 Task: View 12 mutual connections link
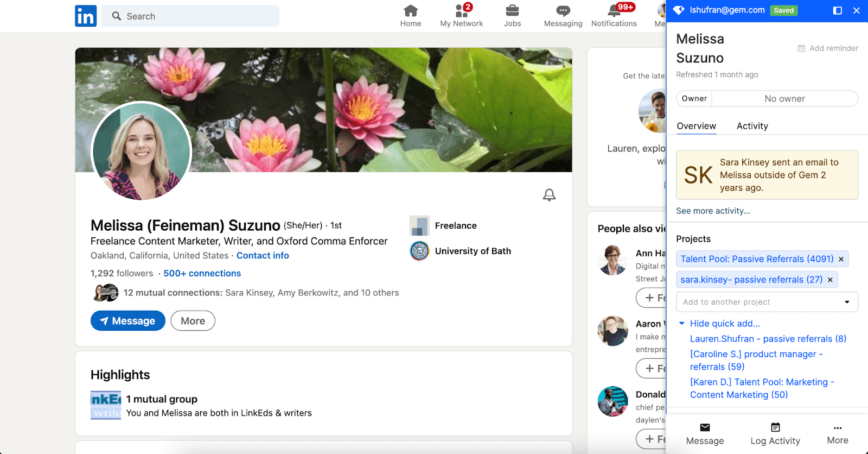pos(261,293)
